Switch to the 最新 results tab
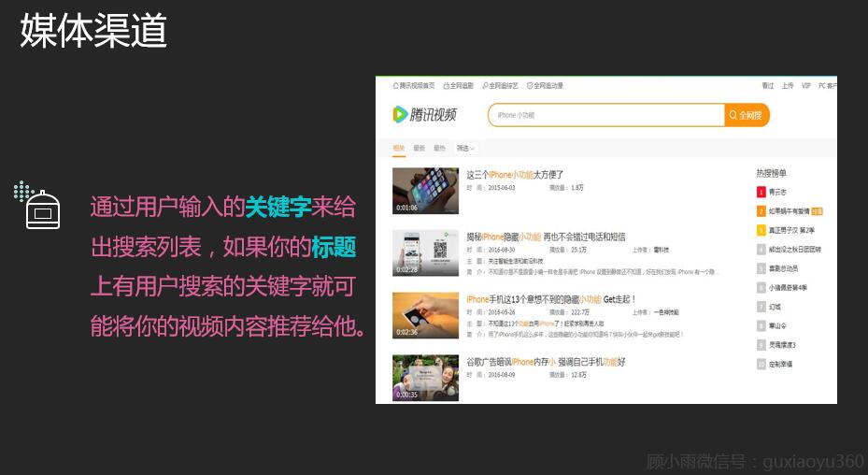The width and height of the screenshot is (868, 475). point(420,148)
